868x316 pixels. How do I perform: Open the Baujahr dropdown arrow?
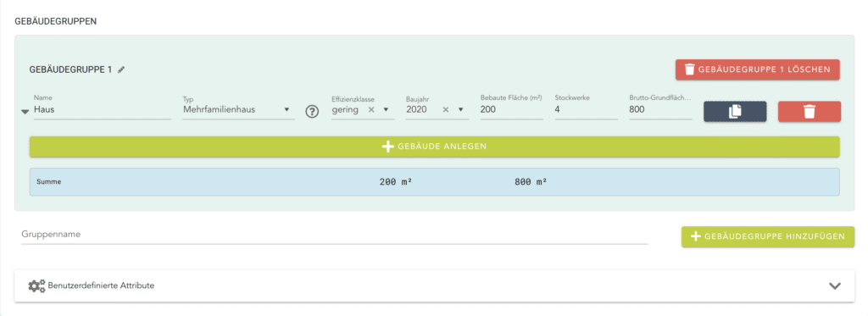(460, 109)
